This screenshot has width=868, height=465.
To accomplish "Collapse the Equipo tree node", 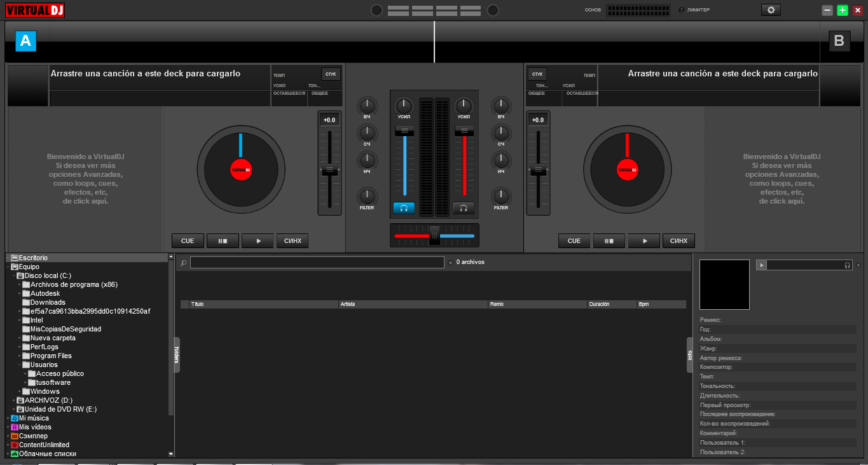I will click(x=8, y=267).
